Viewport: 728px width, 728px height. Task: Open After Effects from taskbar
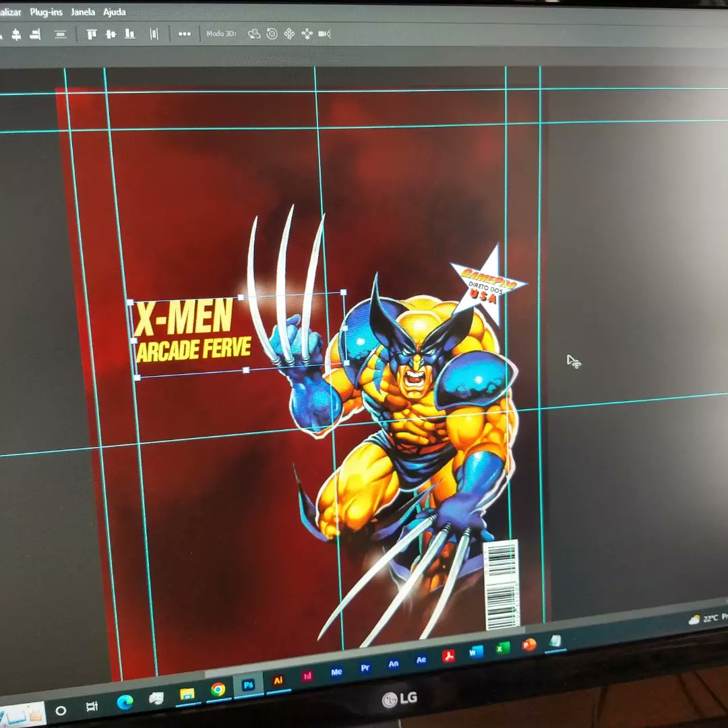(421, 660)
